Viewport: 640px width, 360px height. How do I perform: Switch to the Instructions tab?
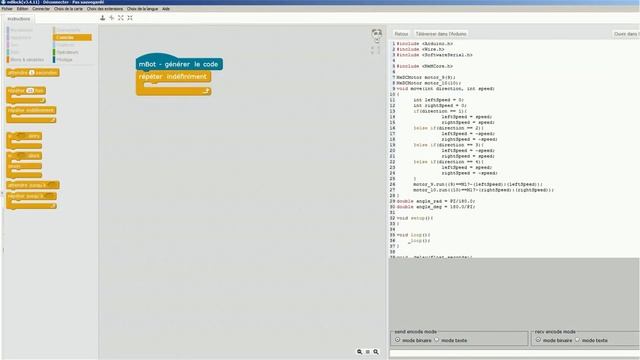[19, 19]
